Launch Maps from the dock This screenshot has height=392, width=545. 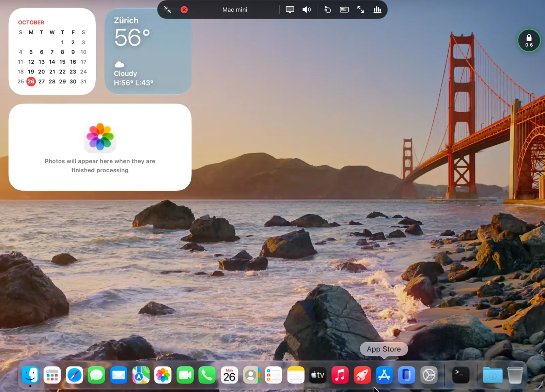coord(141,375)
